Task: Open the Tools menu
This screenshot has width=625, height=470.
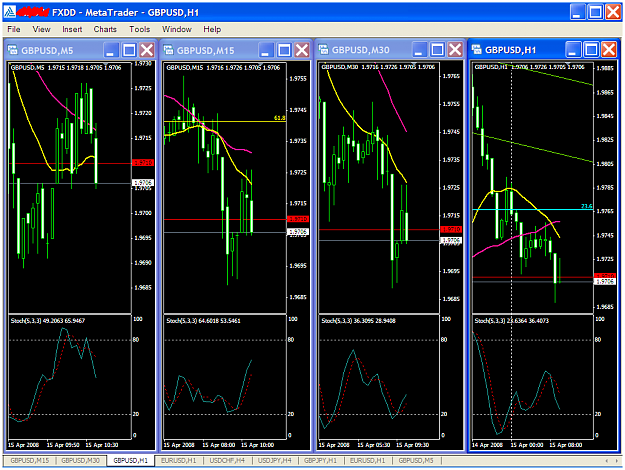Action: (140, 29)
